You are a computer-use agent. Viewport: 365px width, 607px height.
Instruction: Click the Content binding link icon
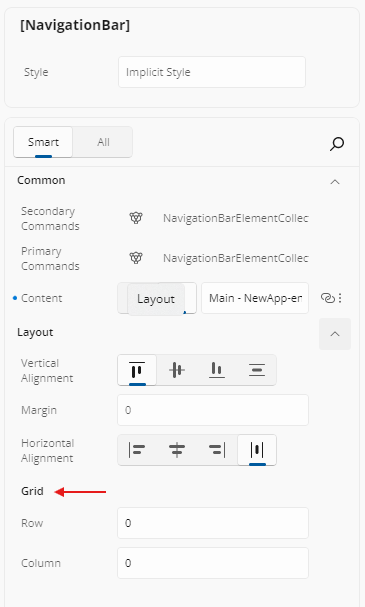click(327, 298)
